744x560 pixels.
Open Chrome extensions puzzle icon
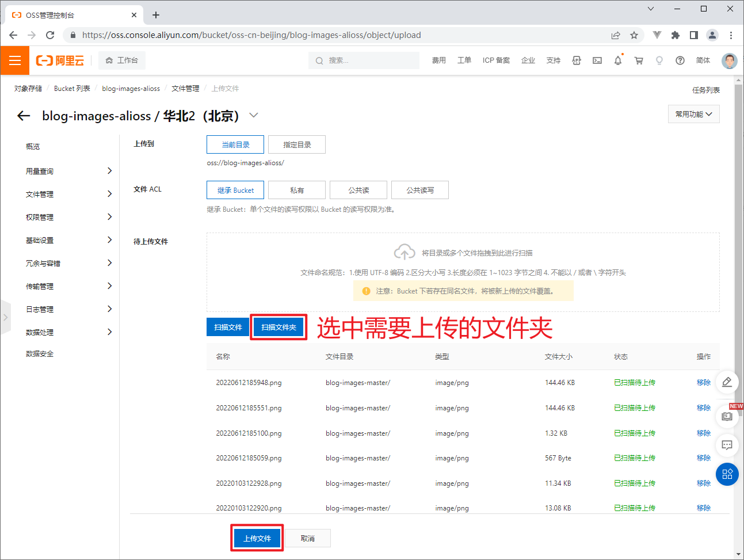coord(676,35)
